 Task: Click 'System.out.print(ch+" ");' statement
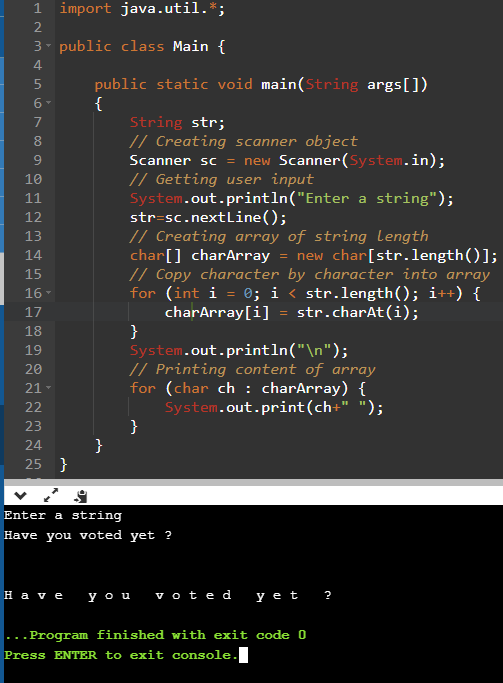coord(274,407)
